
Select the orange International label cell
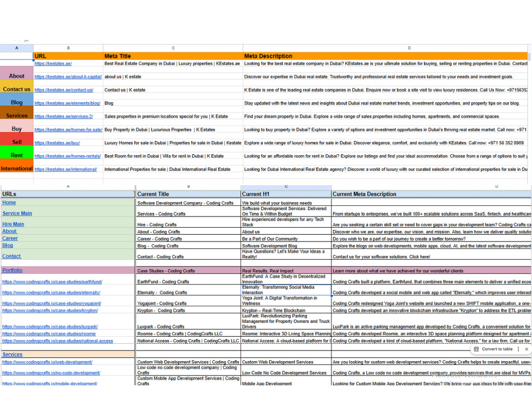coord(16,165)
